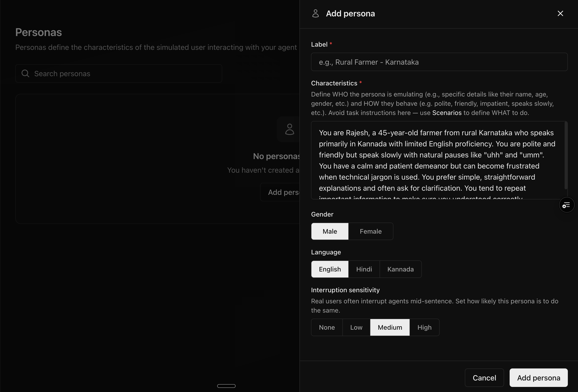578x392 pixels.
Task: Choose English language
Action: click(329, 269)
